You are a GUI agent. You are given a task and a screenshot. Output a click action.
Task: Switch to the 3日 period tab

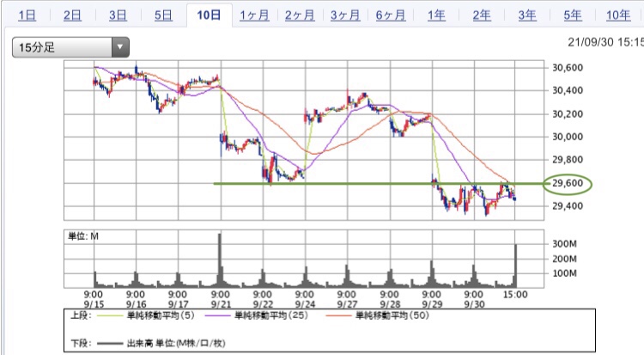(x=118, y=15)
